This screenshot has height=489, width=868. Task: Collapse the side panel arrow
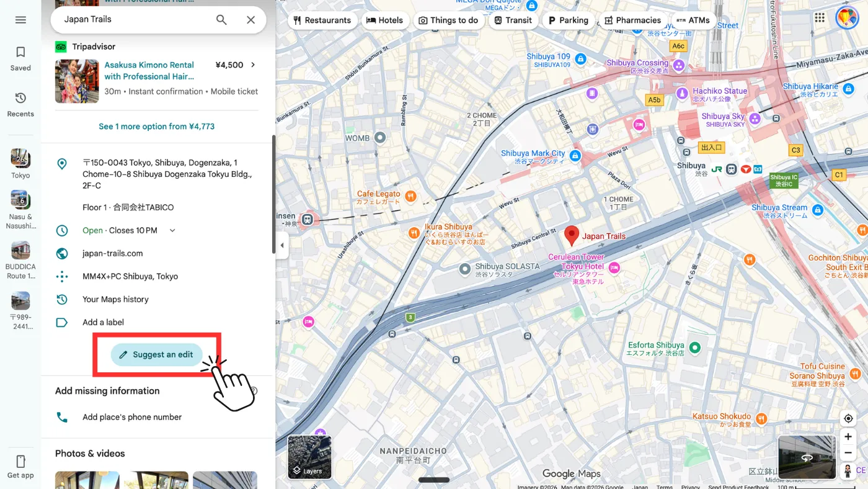[282, 245]
